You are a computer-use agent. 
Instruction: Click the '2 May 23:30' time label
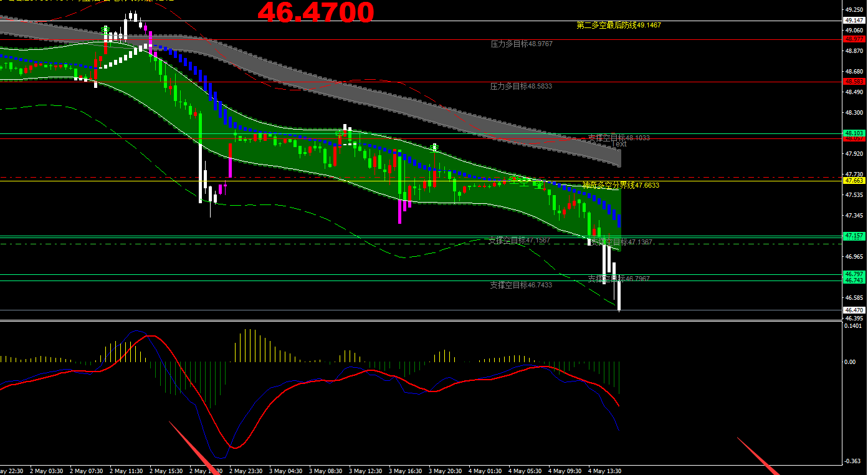click(x=246, y=471)
